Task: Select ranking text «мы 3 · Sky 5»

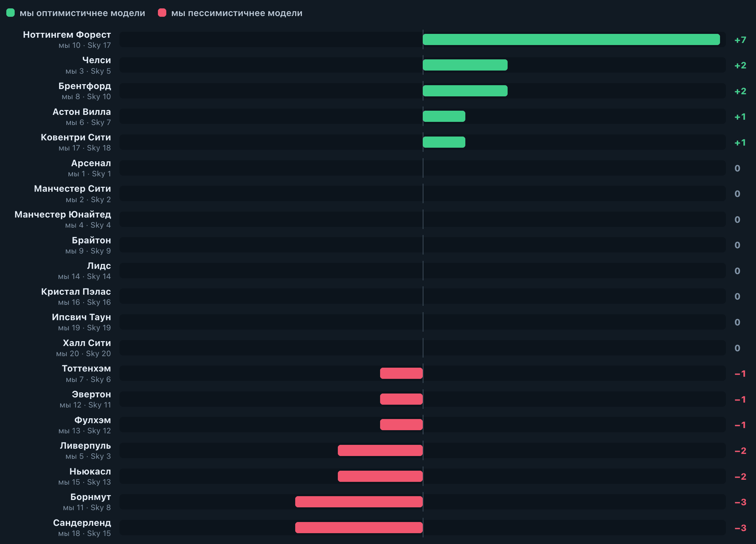Action: (88, 71)
